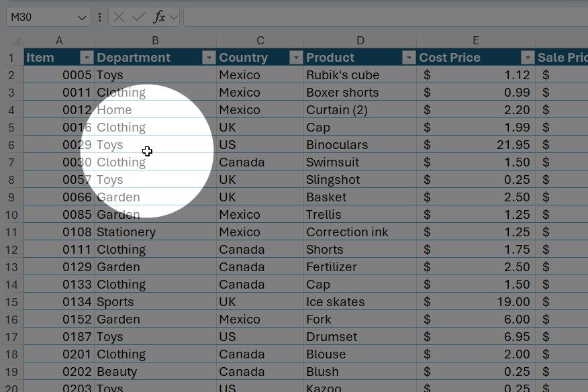Viewport: 588px width, 392px height.
Task: Select row 19 header
Action: pyautogui.click(x=11, y=372)
